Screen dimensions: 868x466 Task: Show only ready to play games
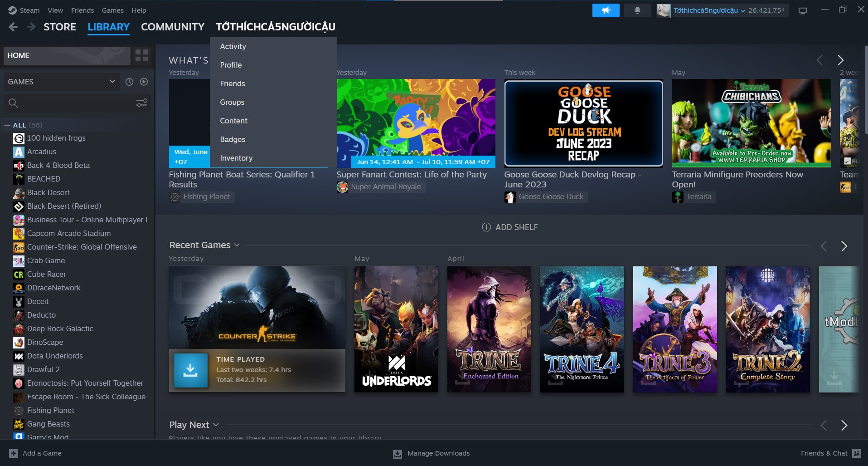coord(144,82)
